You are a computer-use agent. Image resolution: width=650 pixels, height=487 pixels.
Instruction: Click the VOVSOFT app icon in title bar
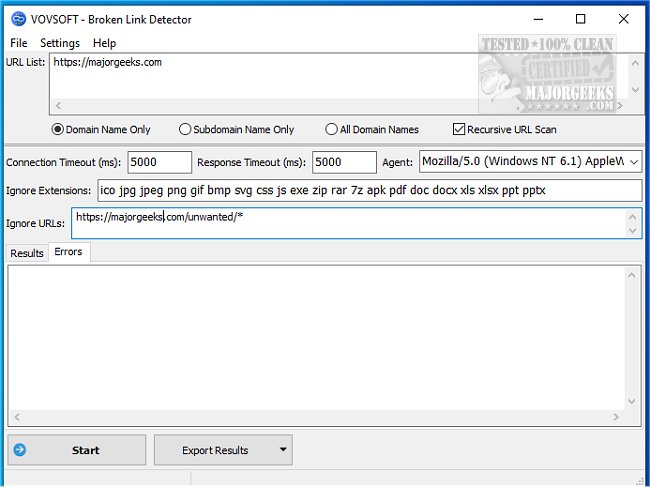[x=18, y=19]
